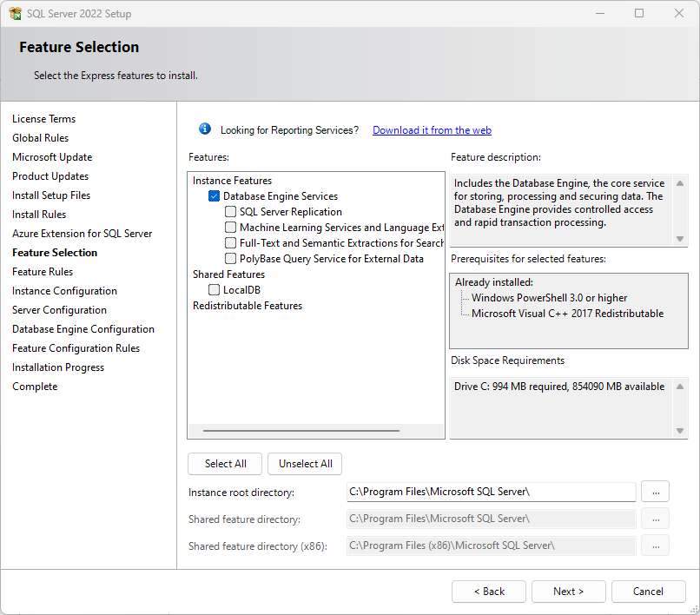Viewport: 700px width, 615px height.
Task: Click Download it from the web link
Action: click(432, 130)
